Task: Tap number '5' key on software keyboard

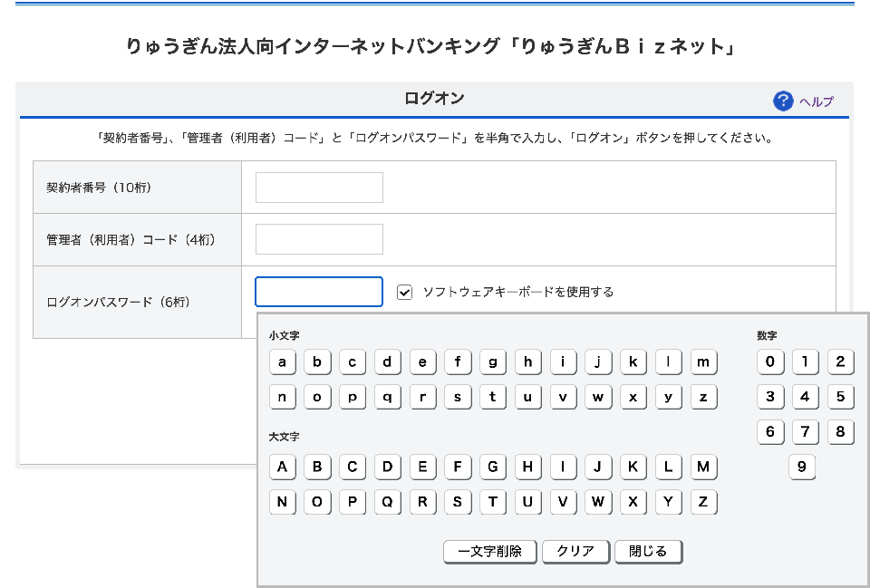Action: click(x=840, y=397)
